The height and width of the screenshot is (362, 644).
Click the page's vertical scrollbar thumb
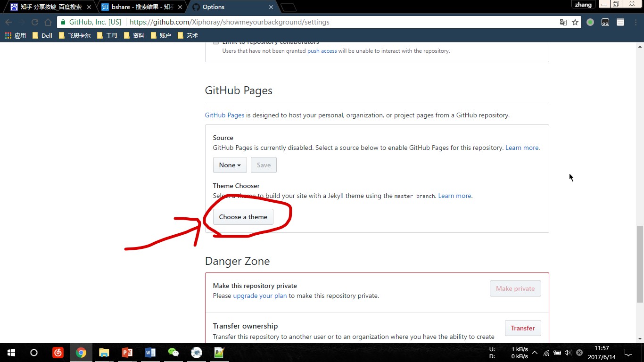tap(640, 264)
